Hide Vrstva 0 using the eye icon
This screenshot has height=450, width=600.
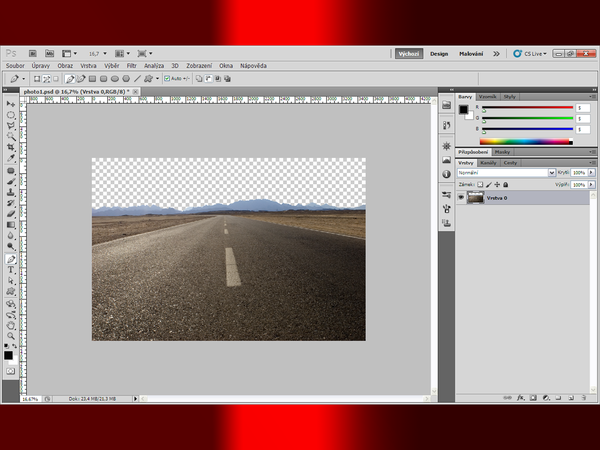pyautogui.click(x=461, y=198)
